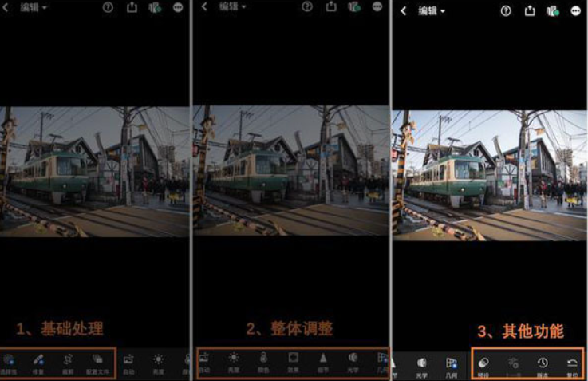The image size is (588, 381).
Task: Check the cloud sync status icon in the 基础处理 screen
Action: (156, 7)
